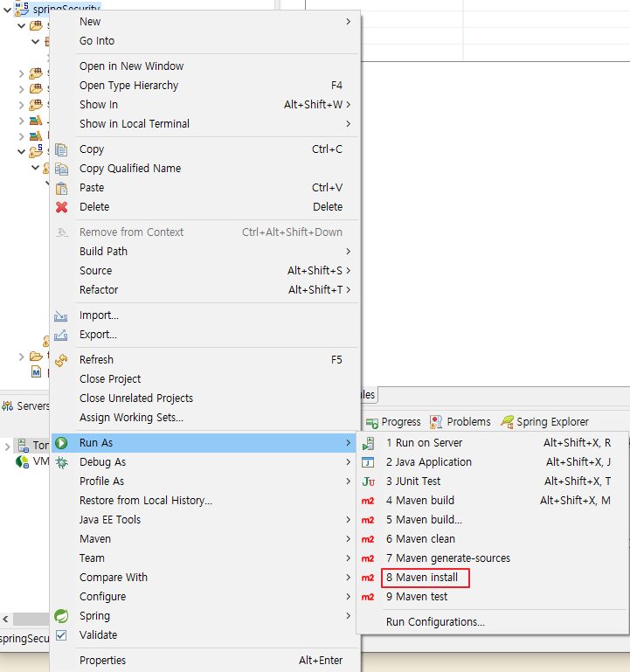Click the Refresh arrows icon
The width and height of the screenshot is (630, 672).
[61, 360]
